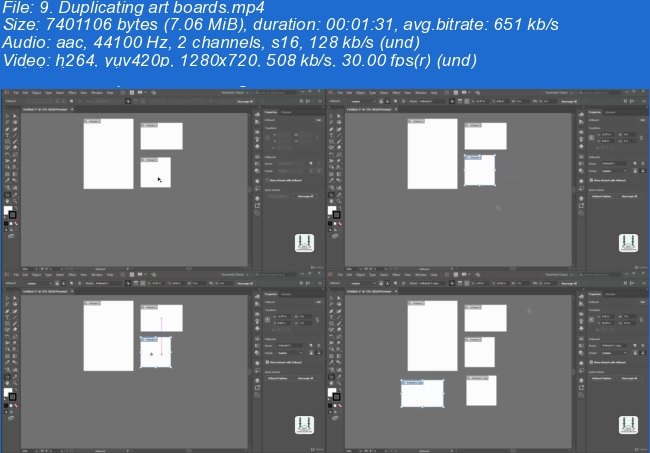Viewport: 650px width, 453px height.
Task: Open Preset dropdown in bottom-right control bar
Action: (363, 283)
